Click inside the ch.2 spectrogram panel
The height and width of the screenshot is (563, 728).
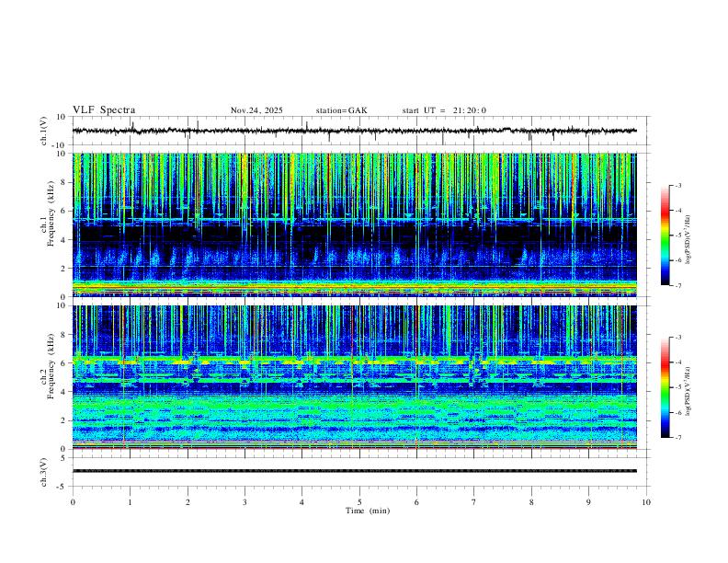click(354, 377)
